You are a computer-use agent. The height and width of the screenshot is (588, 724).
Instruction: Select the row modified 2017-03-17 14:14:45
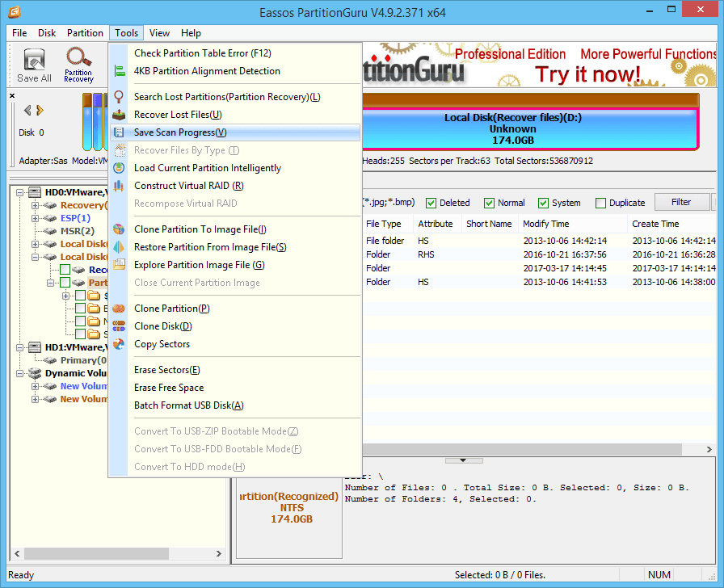click(x=539, y=268)
